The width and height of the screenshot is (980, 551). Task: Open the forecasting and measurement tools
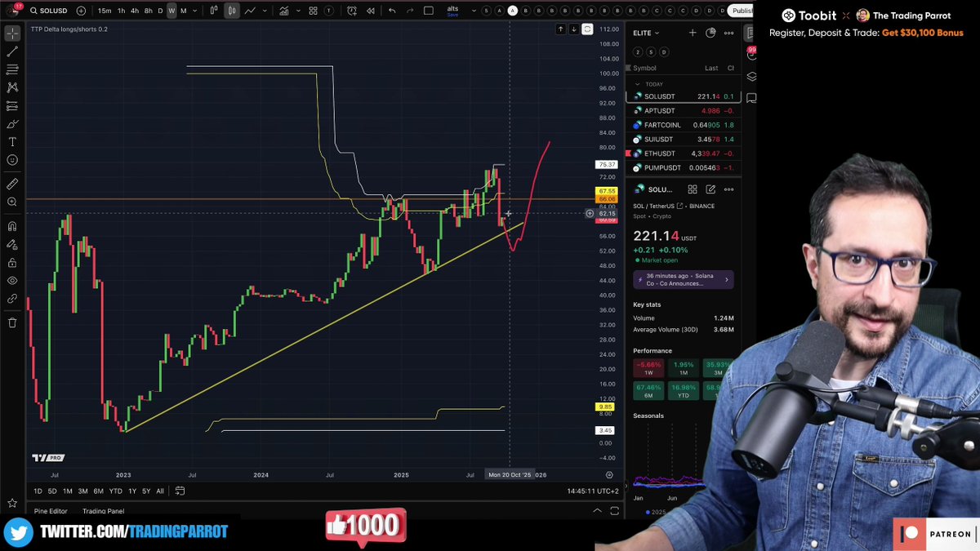pyautogui.click(x=12, y=106)
